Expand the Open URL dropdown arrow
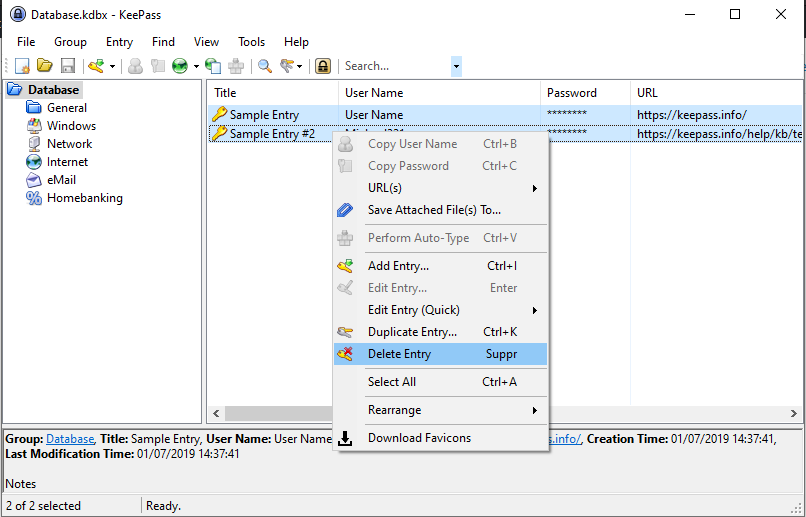The width and height of the screenshot is (806, 517). click(x=196, y=66)
